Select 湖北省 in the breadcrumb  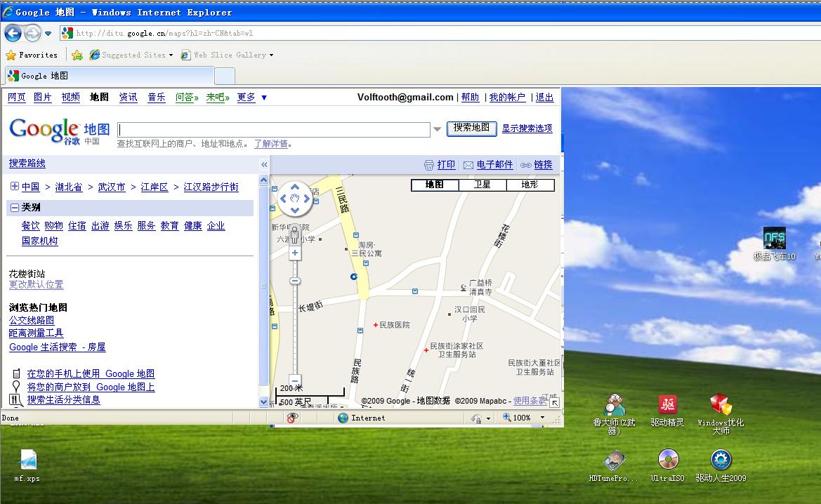click(x=69, y=187)
